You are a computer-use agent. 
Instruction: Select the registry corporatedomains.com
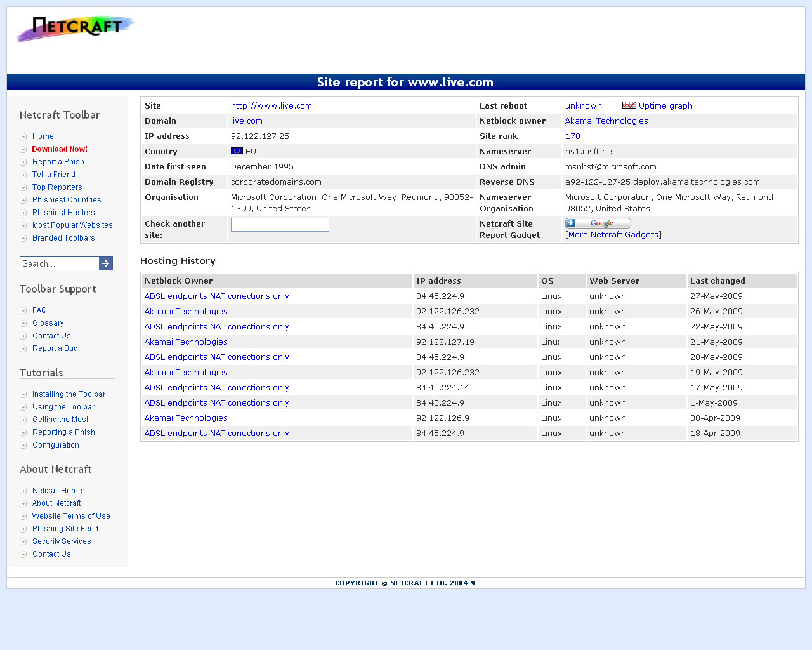tap(276, 182)
